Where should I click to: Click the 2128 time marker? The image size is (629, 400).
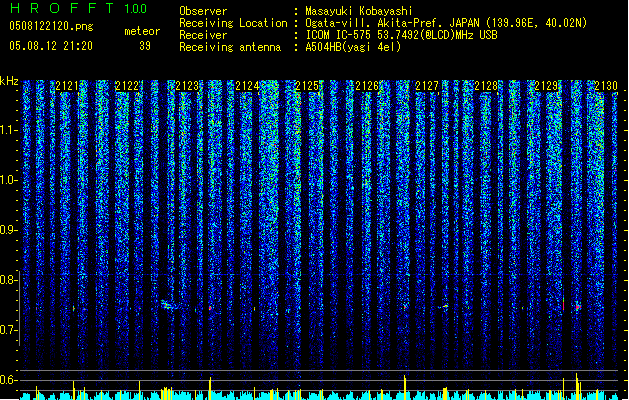486,86
